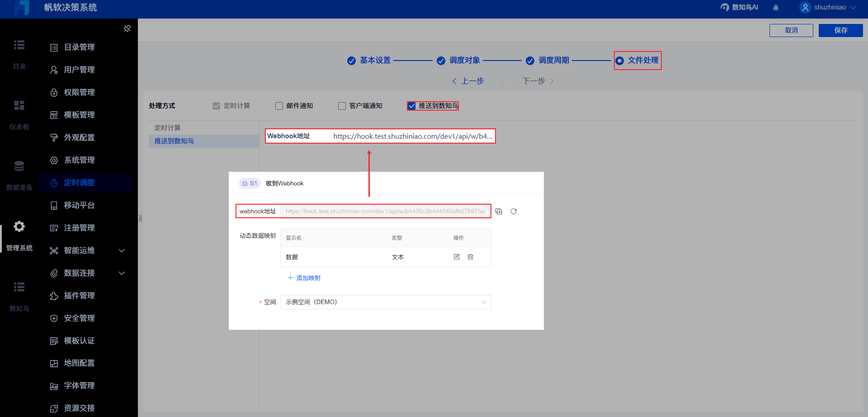Expand 数据连接 menu chevron
The width and height of the screenshot is (868, 417).
[122, 273]
